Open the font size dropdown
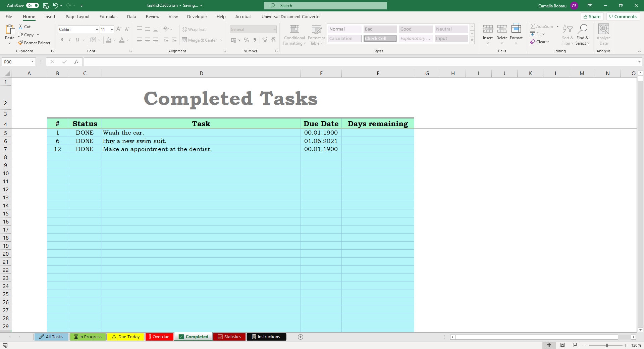The height and width of the screenshot is (349, 644). 112,30
